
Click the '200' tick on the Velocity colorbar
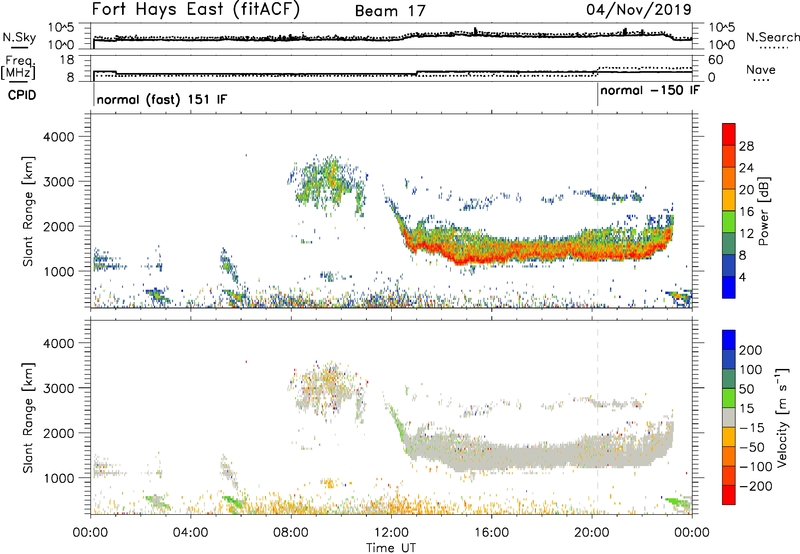pos(751,350)
